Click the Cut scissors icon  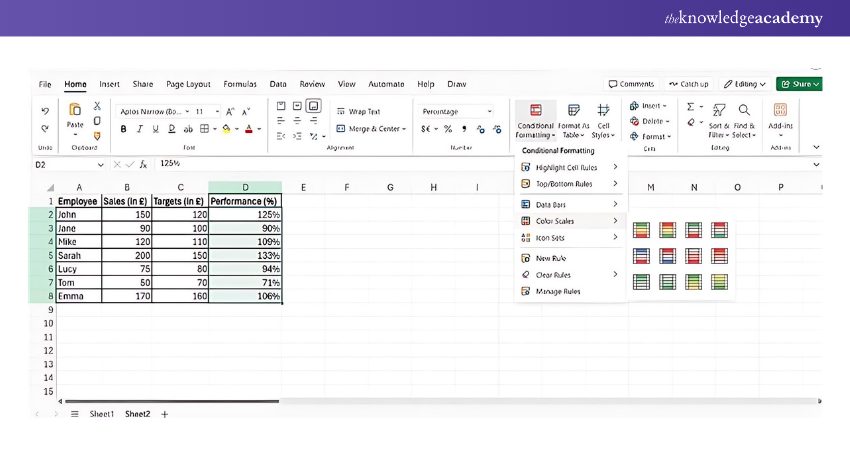tap(97, 106)
